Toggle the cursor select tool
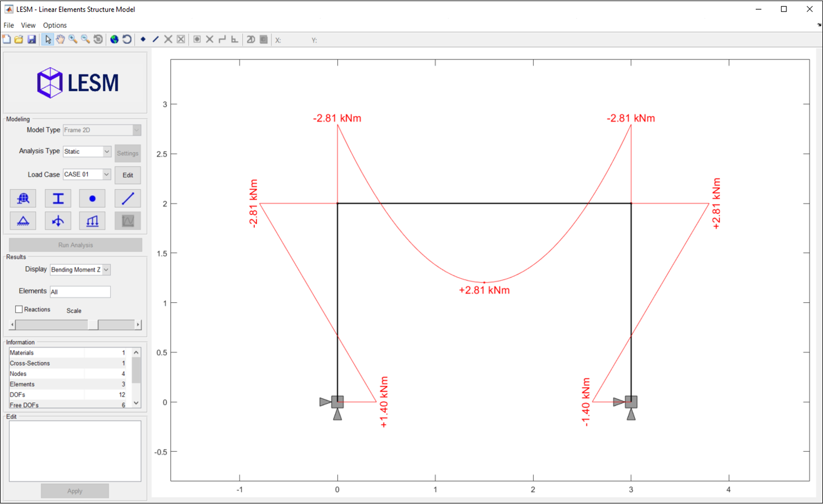 tap(47, 39)
